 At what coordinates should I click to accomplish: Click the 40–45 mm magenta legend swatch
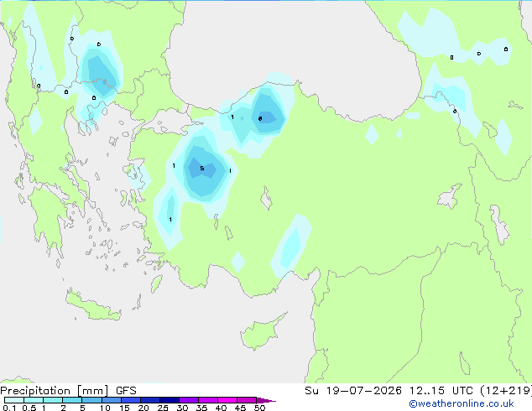click(x=227, y=400)
